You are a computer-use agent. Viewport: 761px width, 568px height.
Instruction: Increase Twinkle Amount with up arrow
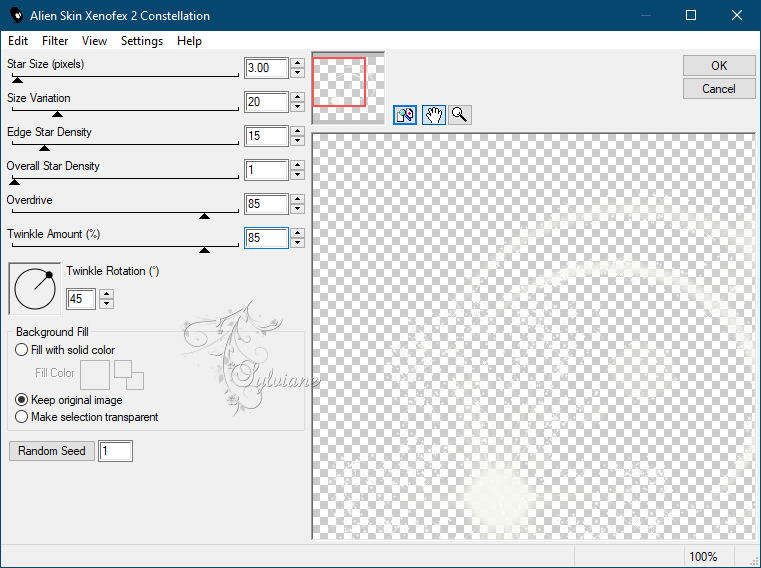(298, 233)
